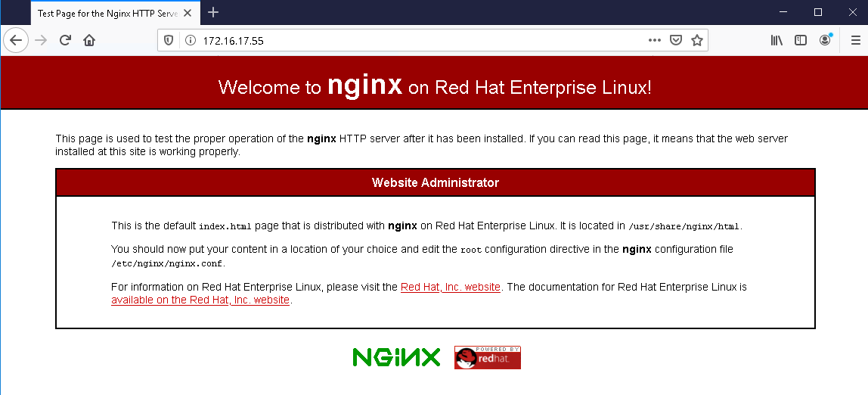Open the Firefox hamburger menu
This screenshot has height=395, width=868.
(x=855, y=40)
